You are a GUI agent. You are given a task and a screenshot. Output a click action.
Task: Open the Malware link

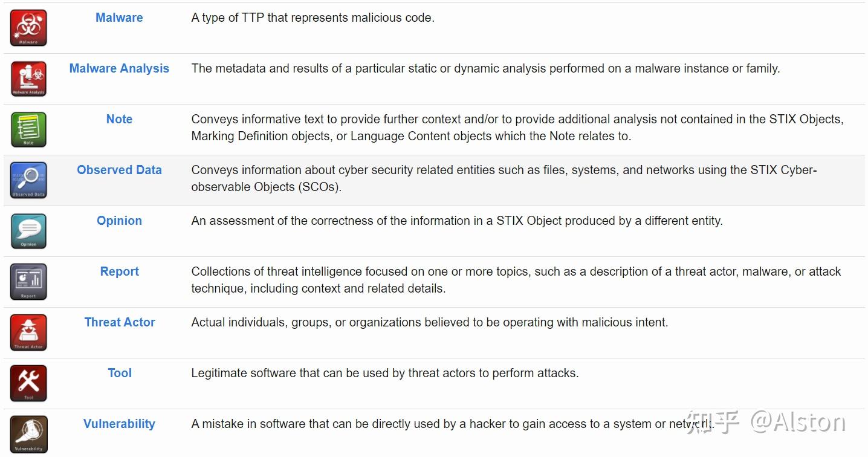(x=119, y=18)
